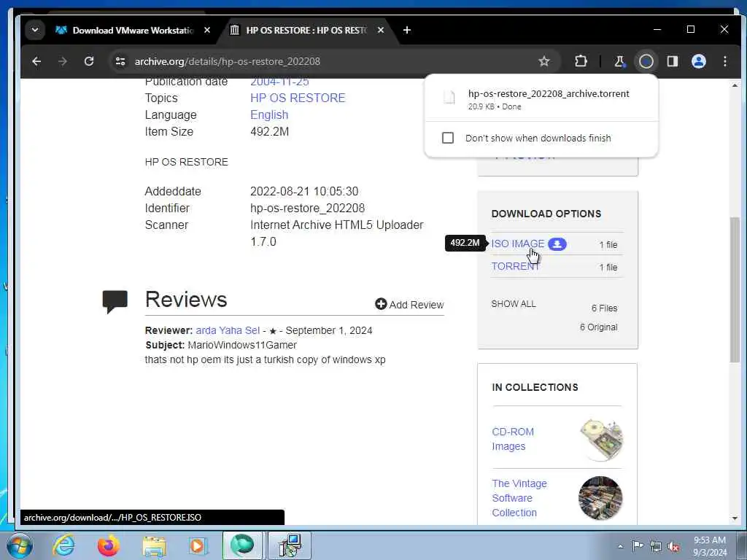
Task: Launch Firefox from the taskbar
Action: tap(108, 545)
